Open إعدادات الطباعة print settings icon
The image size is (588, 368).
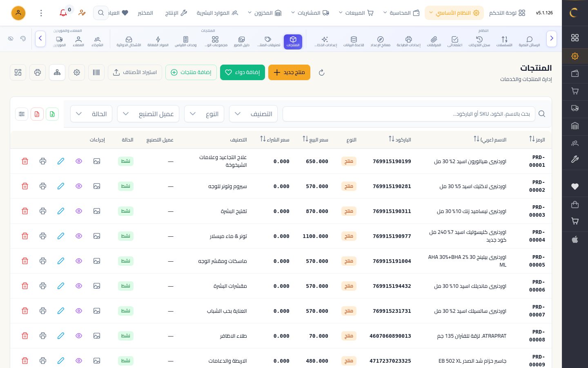(408, 42)
